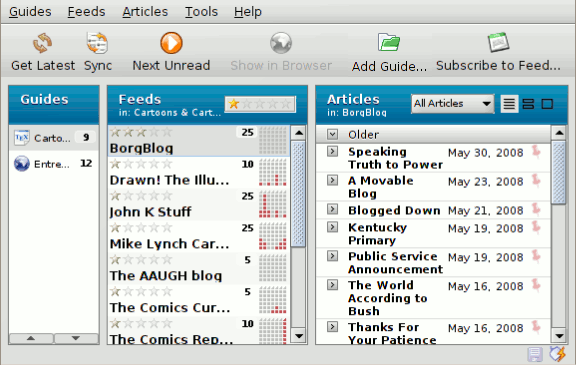The height and width of the screenshot is (365, 576).
Task: Pin the Public Service Announcement article
Action: (x=536, y=256)
